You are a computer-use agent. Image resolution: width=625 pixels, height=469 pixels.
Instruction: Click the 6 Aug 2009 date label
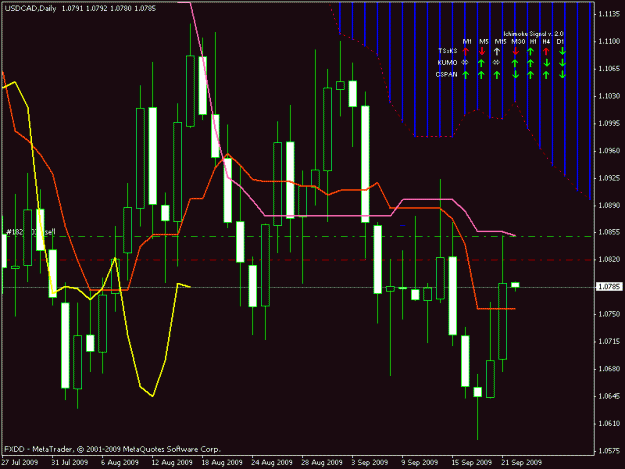(x=120, y=462)
